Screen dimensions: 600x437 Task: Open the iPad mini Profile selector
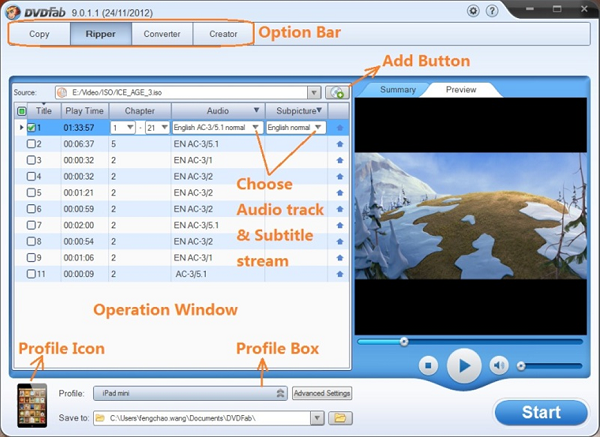click(x=190, y=393)
